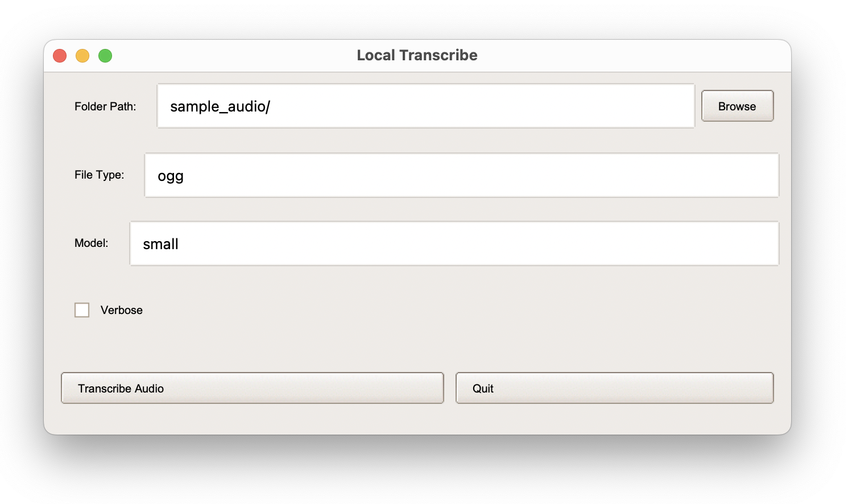The image size is (848, 504).
Task: Click the green fullscreen button
Action: pos(105,55)
